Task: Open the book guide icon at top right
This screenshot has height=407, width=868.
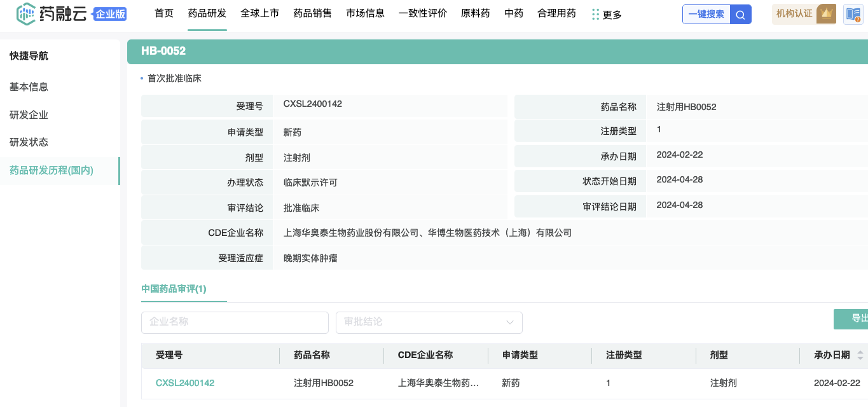Action: coord(853,14)
